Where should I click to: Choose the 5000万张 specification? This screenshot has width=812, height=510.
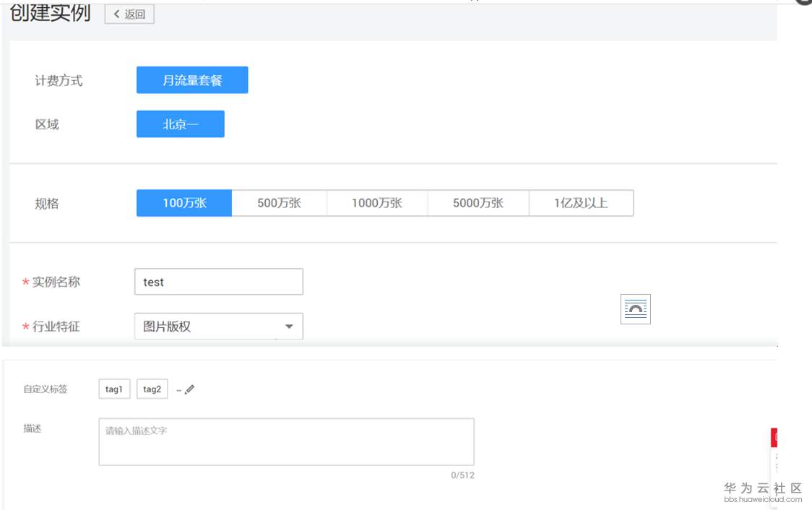[x=478, y=203]
